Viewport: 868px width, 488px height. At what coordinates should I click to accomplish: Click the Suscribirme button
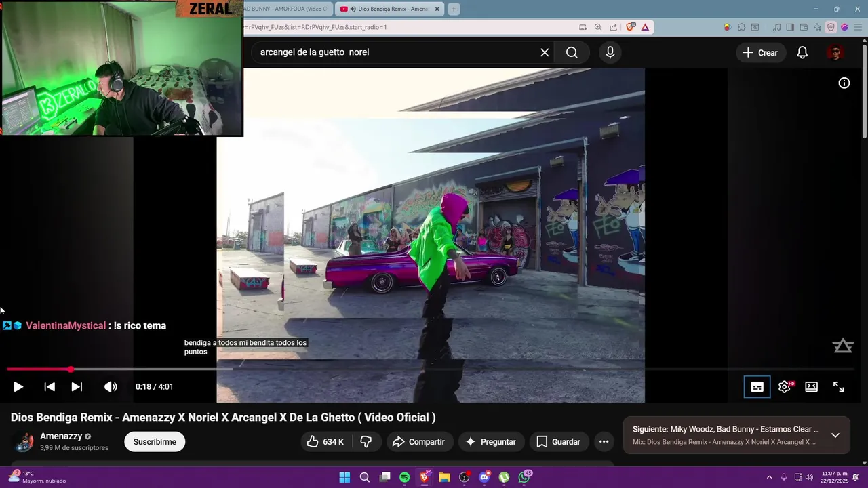pyautogui.click(x=155, y=442)
